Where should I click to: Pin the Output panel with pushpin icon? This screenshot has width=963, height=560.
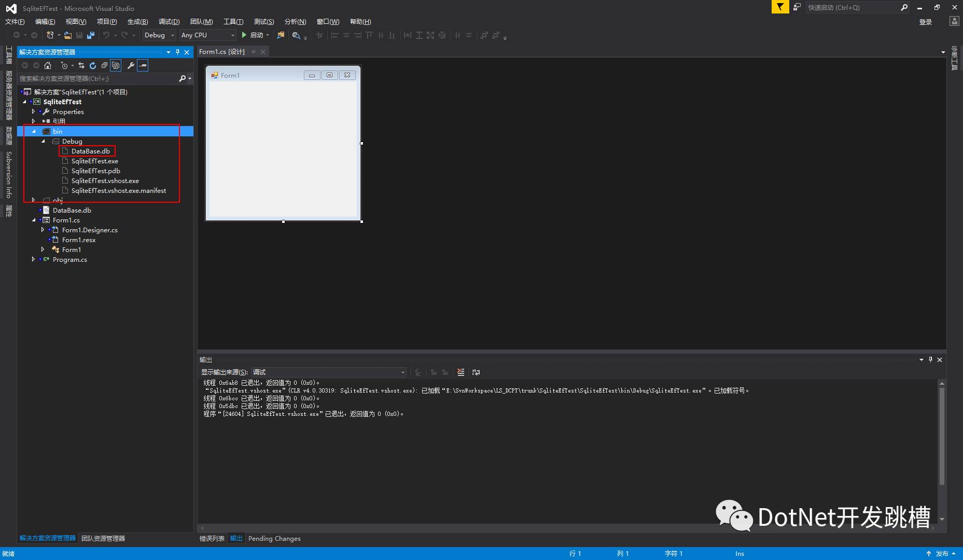[x=930, y=359]
